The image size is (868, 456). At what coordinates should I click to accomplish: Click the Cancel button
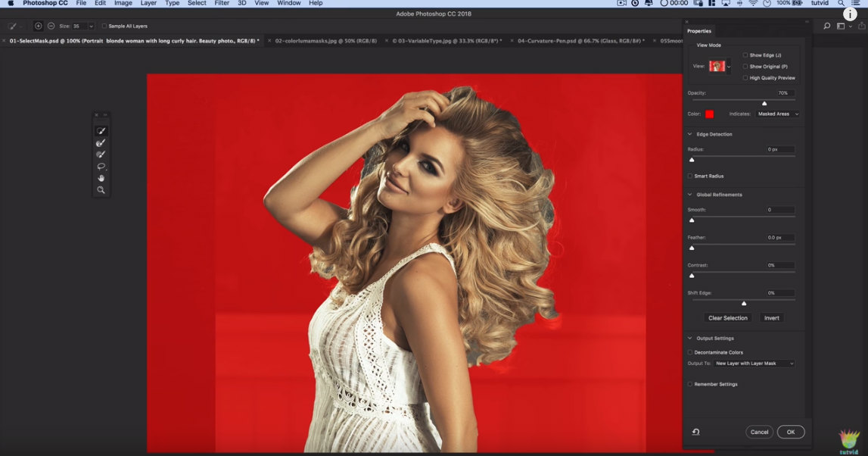click(759, 433)
